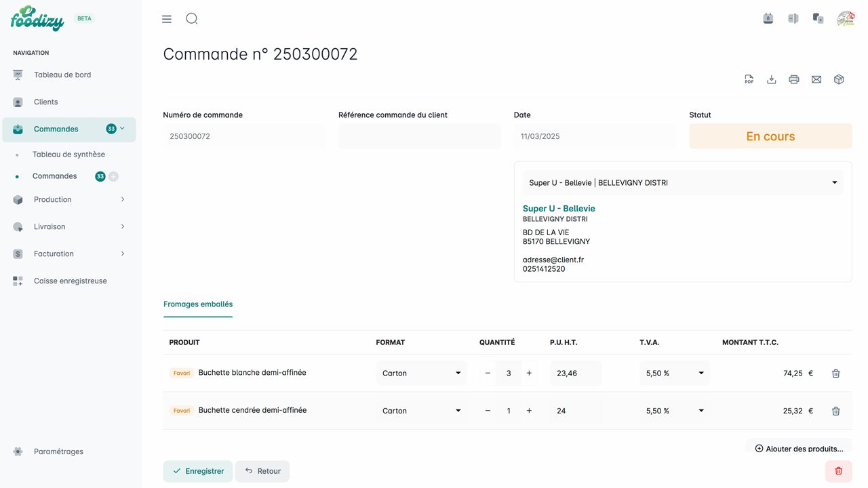Click the package box icon
868x488 pixels.
coord(839,79)
